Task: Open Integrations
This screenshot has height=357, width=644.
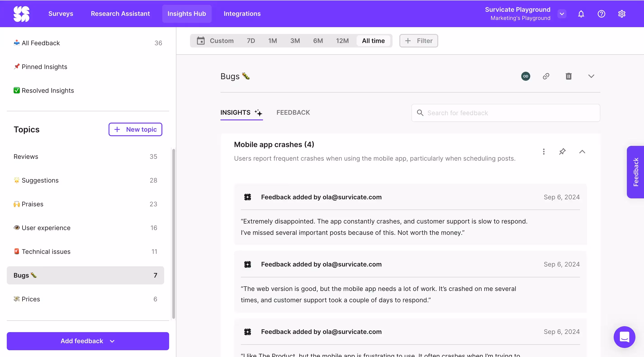Action: [242, 14]
